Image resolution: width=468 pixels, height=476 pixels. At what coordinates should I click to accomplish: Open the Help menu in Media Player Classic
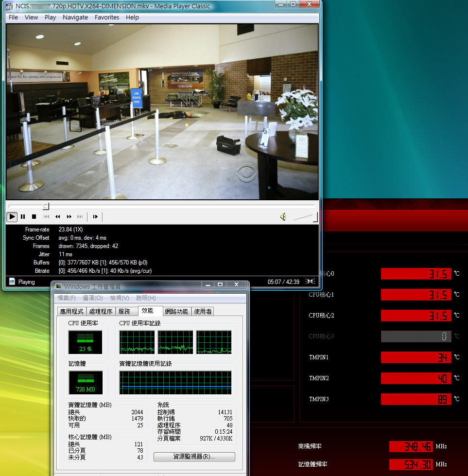pyautogui.click(x=132, y=18)
